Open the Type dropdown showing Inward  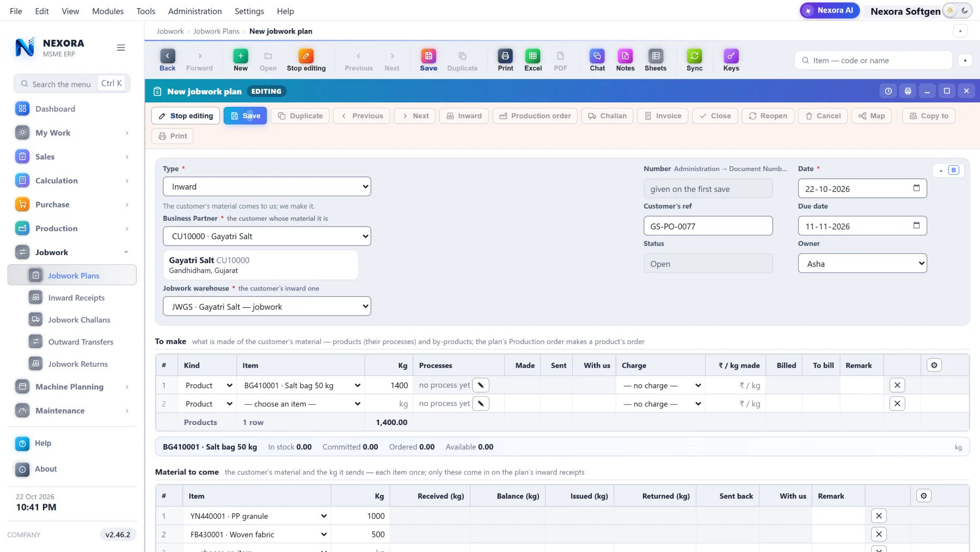pos(267,186)
